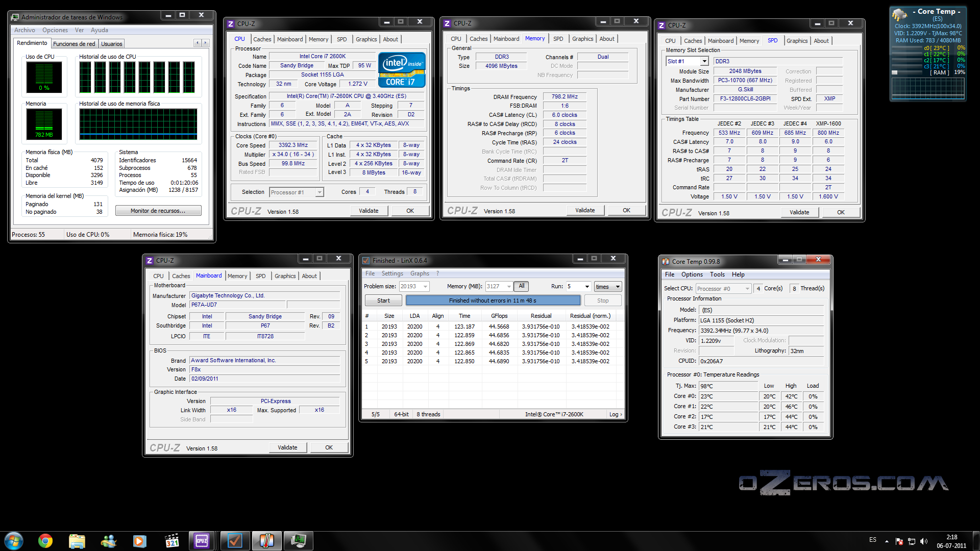
Task: Click OK in CPU-Z Mainboard window
Action: click(329, 447)
